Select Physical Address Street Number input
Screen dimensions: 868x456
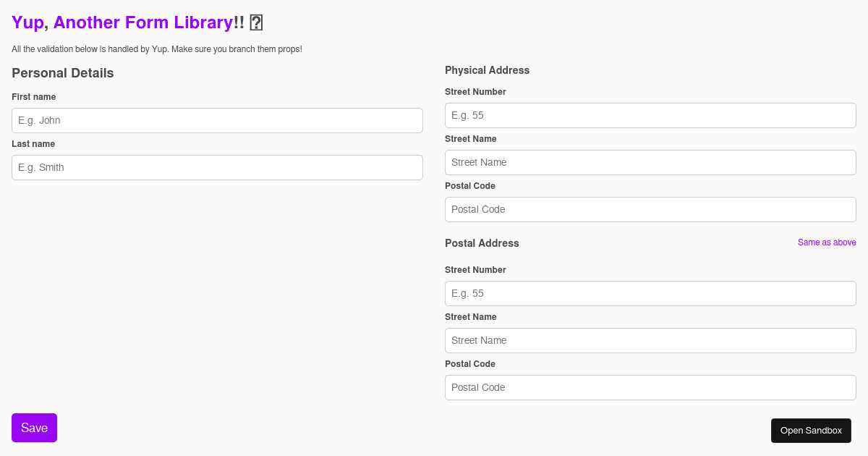click(x=650, y=115)
